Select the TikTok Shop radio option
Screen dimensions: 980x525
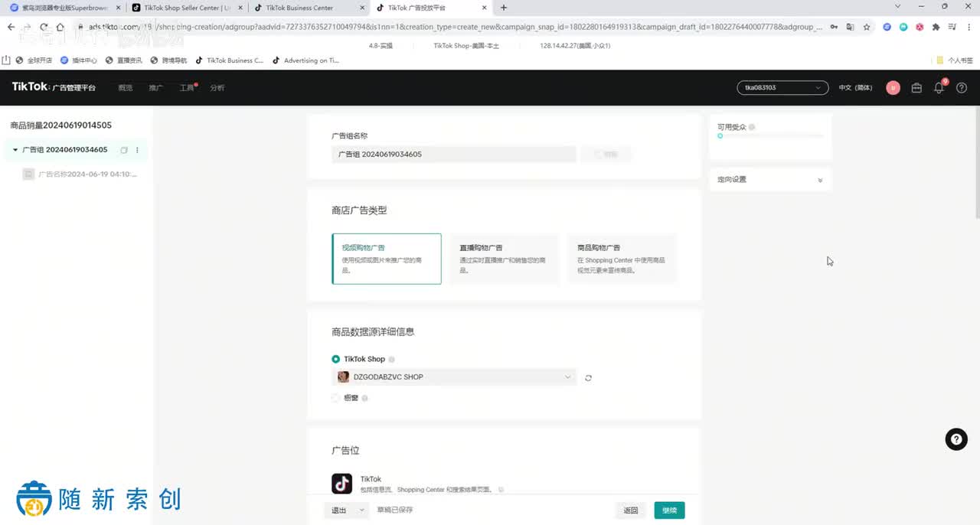pyautogui.click(x=336, y=359)
